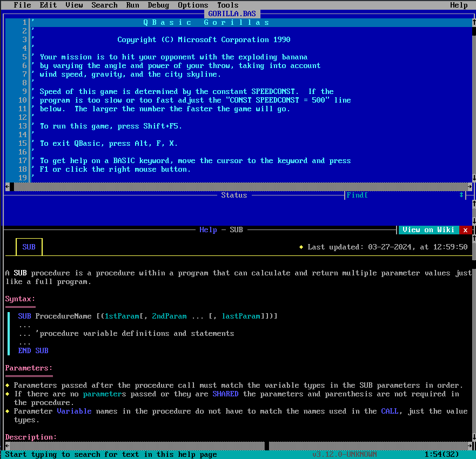Click line number 19 in the gutter
Screen dimensions: 476x459
coord(23,178)
